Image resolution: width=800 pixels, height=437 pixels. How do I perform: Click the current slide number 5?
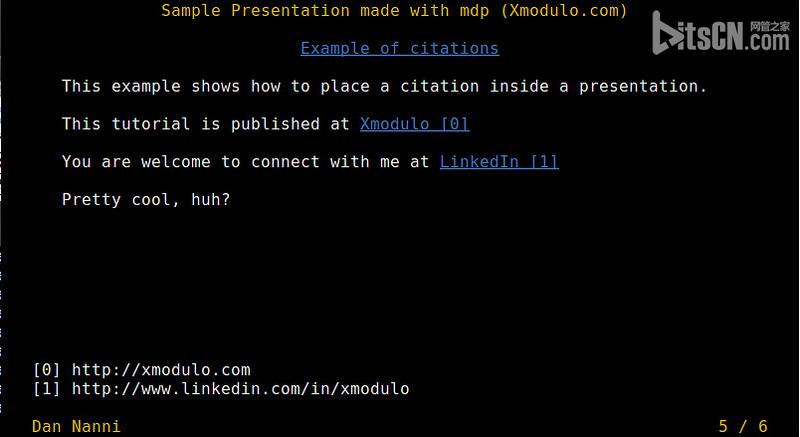tap(723, 426)
